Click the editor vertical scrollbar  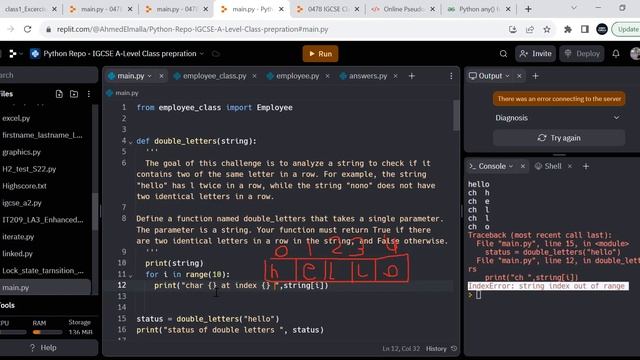(456, 116)
